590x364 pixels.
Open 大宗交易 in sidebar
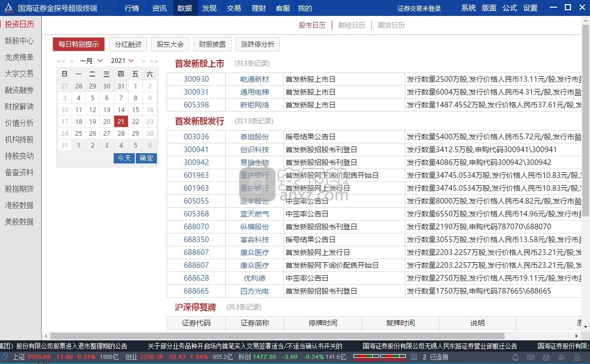19,74
